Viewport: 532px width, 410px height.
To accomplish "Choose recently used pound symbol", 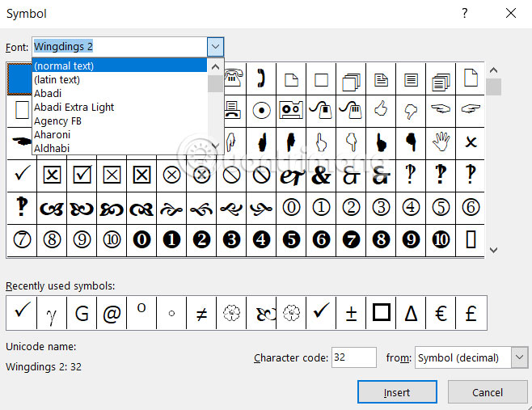I will point(471,313).
